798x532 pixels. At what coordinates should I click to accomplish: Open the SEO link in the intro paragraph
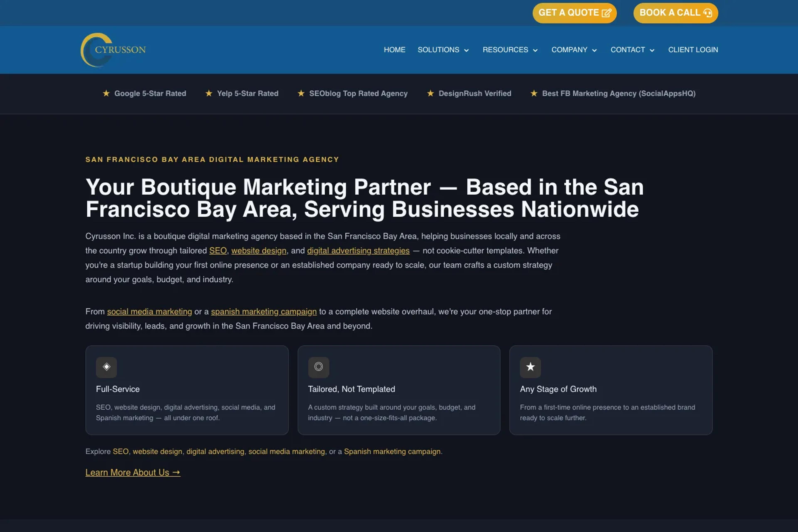pos(218,251)
